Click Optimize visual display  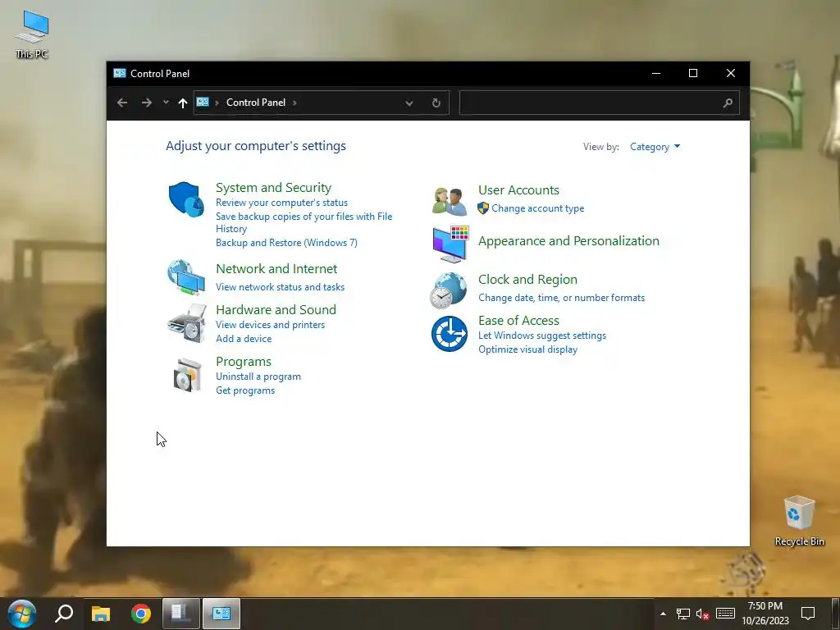pyautogui.click(x=527, y=349)
